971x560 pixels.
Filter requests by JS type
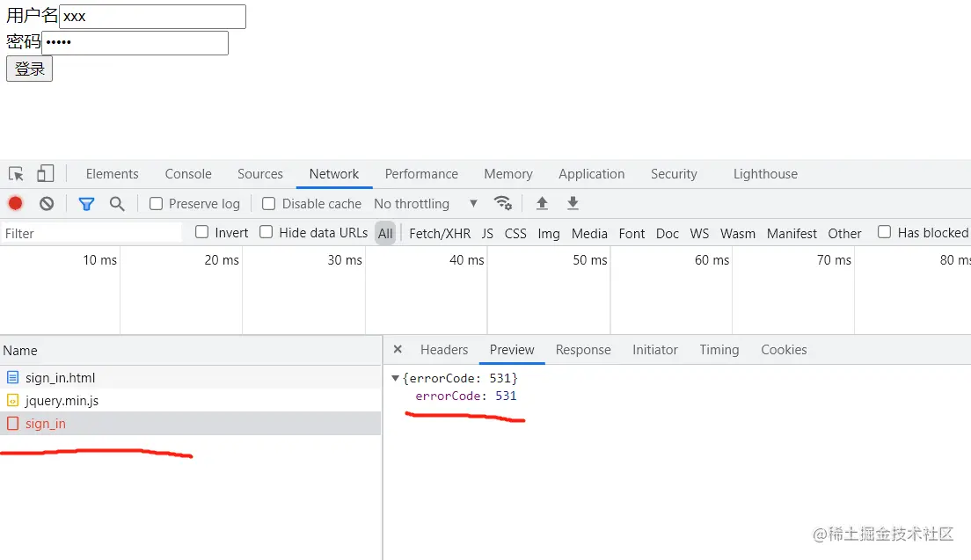point(487,233)
